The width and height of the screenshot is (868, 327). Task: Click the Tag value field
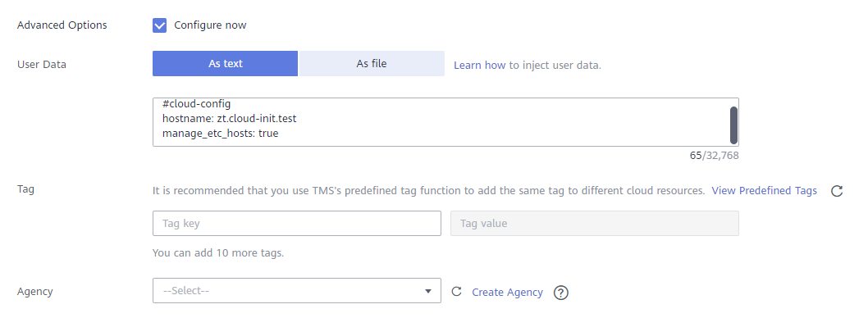click(x=595, y=224)
